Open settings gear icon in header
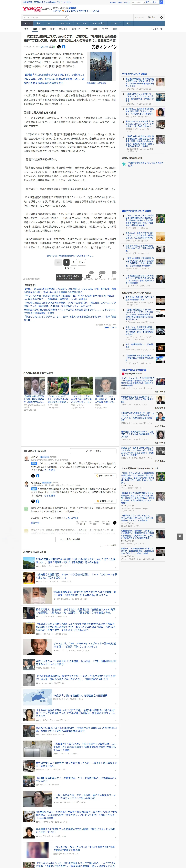 (x=161, y=18)
